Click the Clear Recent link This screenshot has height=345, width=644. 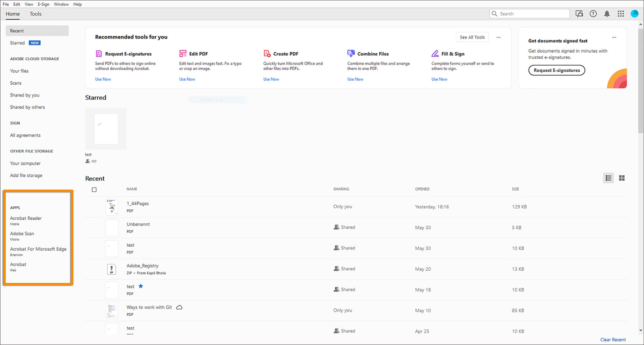click(x=613, y=340)
